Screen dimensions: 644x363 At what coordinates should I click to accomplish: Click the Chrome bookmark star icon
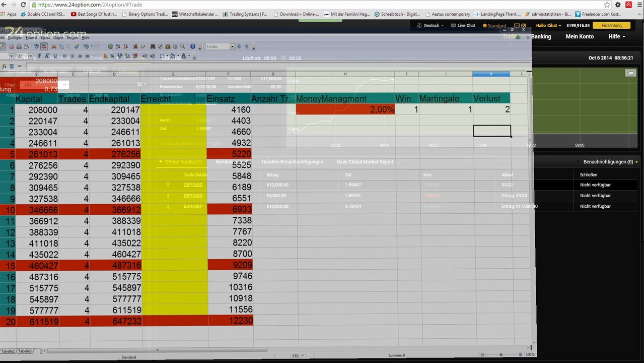pos(607,5)
